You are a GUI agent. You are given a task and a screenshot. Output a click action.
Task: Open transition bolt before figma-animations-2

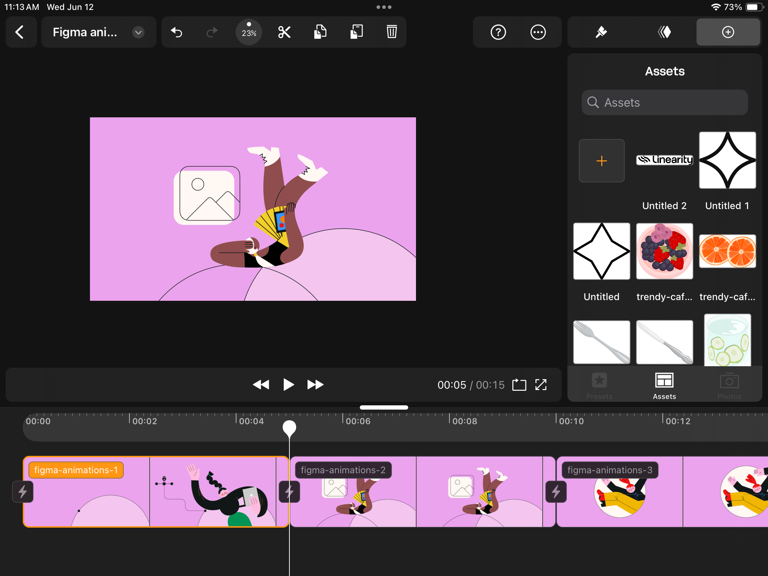coord(289,492)
